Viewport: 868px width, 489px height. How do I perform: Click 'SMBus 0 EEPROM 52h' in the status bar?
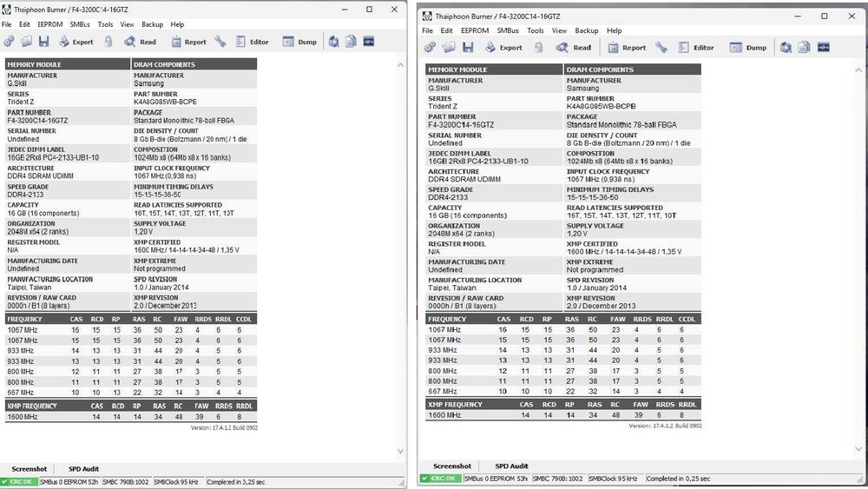[x=69, y=482]
